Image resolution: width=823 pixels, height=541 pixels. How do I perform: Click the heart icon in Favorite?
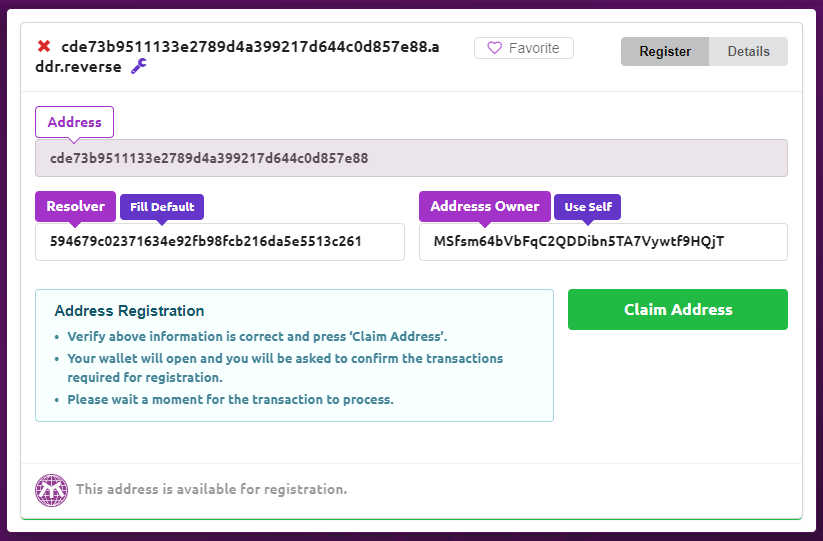pyautogui.click(x=494, y=48)
